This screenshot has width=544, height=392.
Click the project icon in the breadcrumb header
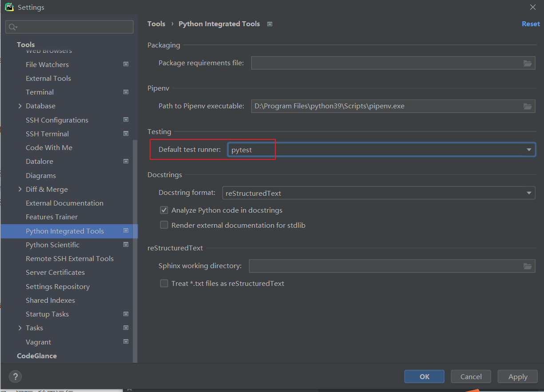point(270,24)
